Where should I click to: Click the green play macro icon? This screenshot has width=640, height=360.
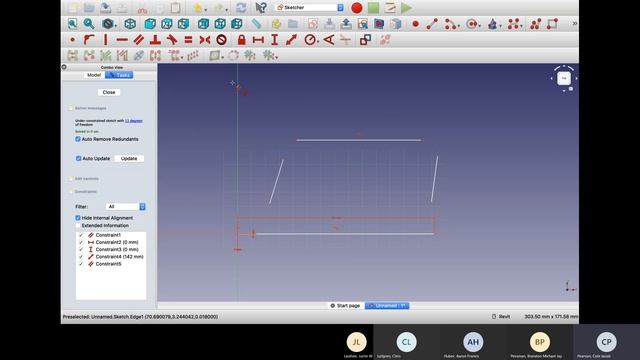pyautogui.click(x=406, y=7)
